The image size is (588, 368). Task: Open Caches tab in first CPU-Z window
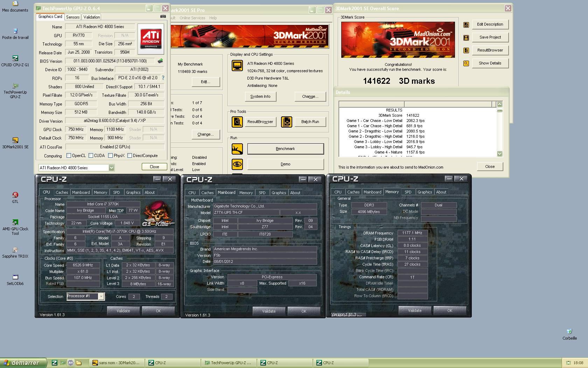point(62,192)
